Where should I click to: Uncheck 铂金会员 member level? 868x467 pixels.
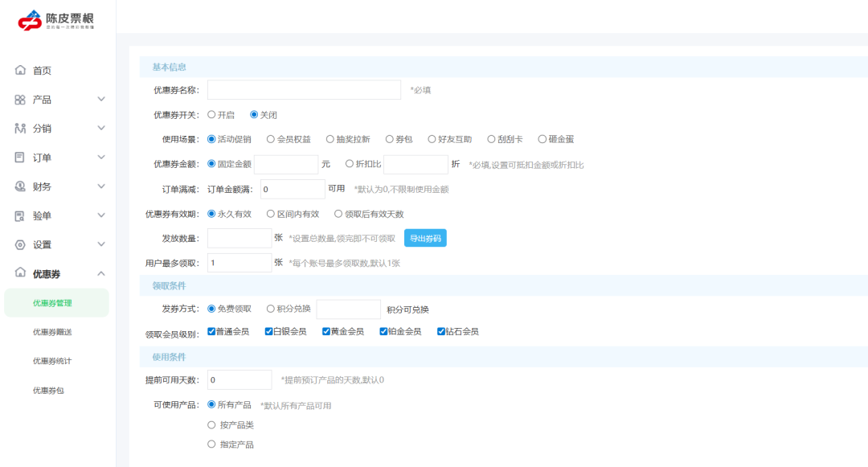pos(383,331)
